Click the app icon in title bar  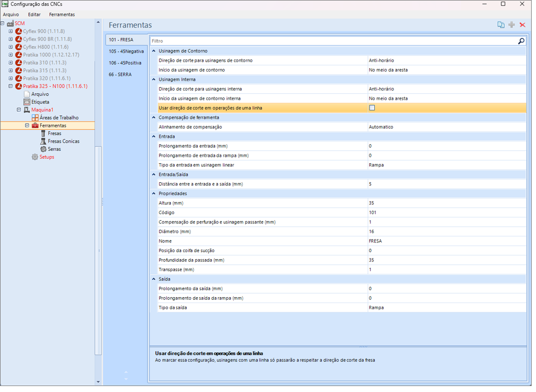[5, 4]
